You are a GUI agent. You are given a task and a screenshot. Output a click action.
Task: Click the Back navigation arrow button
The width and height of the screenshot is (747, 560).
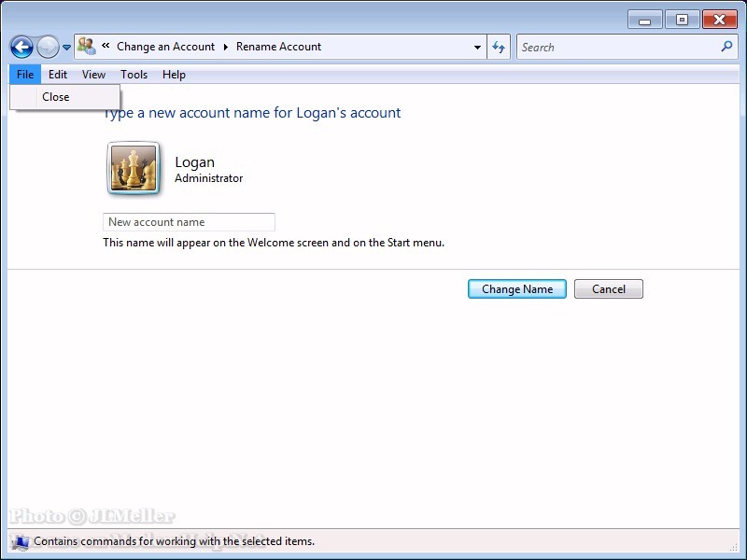(21, 48)
